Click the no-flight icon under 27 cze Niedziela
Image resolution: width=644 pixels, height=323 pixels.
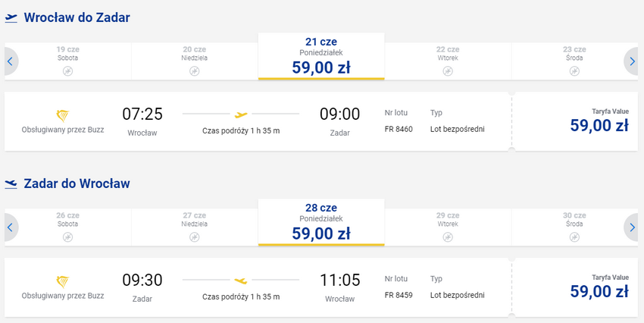[194, 237]
